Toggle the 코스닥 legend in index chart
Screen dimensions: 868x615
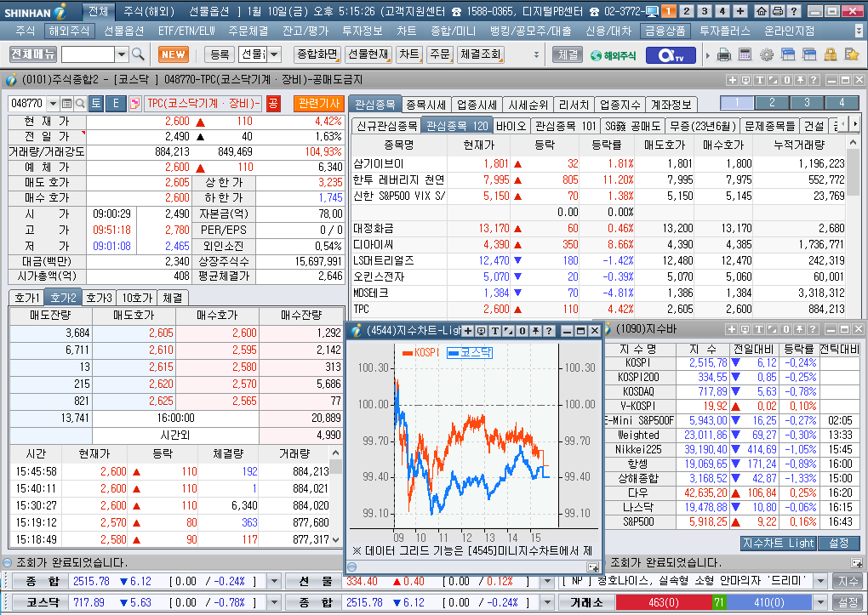(x=470, y=353)
